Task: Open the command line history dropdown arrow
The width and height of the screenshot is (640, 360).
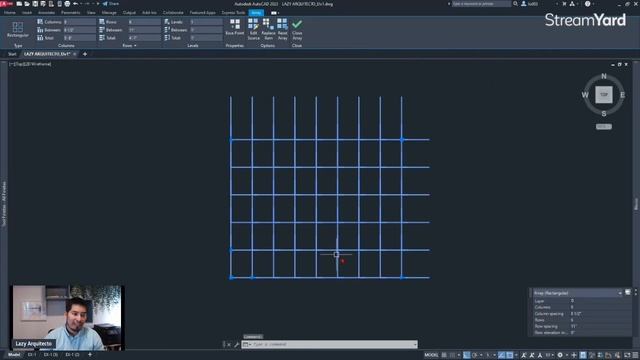Action: tap(415, 344)
